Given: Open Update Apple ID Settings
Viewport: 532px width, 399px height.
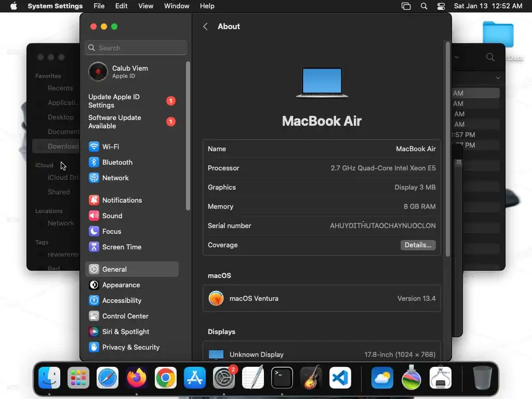Looking at the screenshot, I should point(131,101).
